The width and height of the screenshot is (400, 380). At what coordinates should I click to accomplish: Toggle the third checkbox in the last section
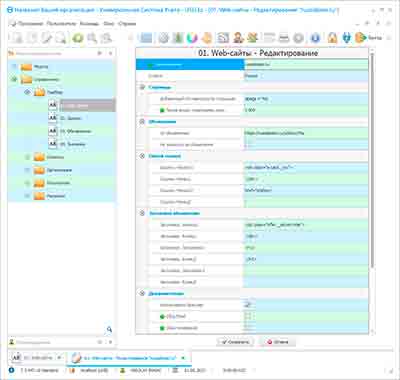248,328
